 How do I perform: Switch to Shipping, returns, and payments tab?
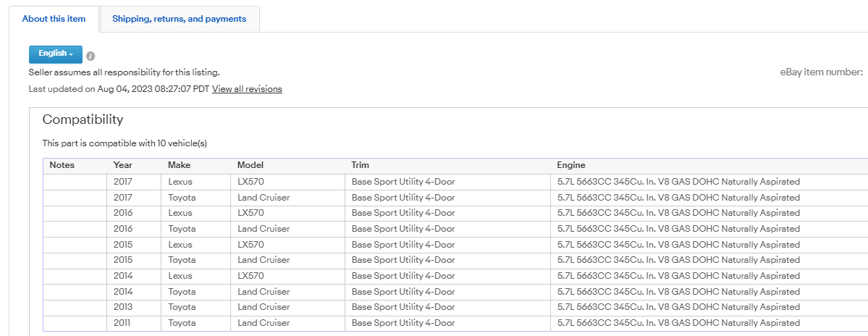coord(180,19)
